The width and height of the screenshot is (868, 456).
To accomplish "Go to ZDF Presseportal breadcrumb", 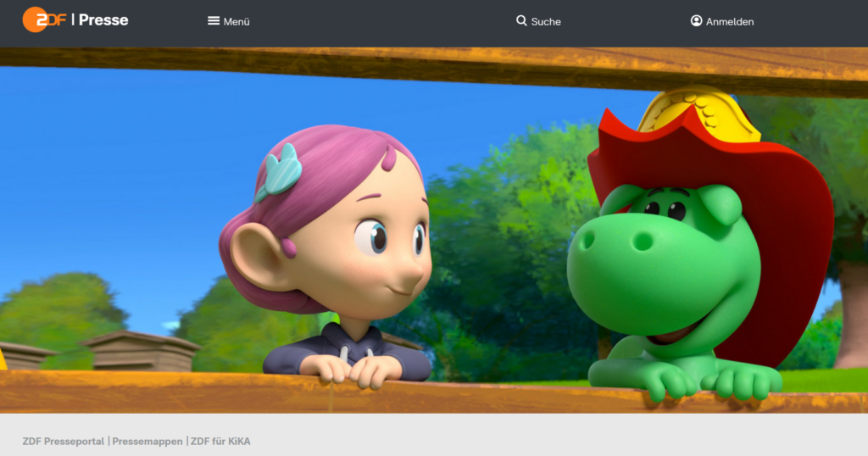I will pos(63,441).
